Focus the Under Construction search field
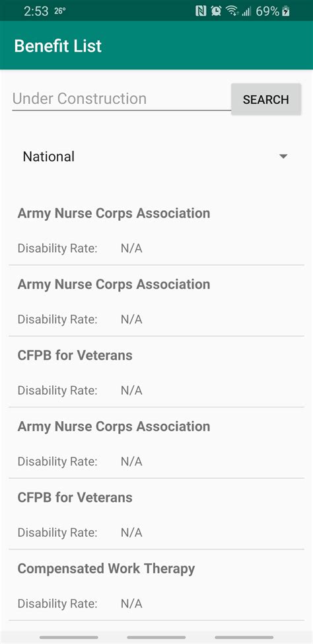Screen dimensions: 313x644 tap(122, 99)
